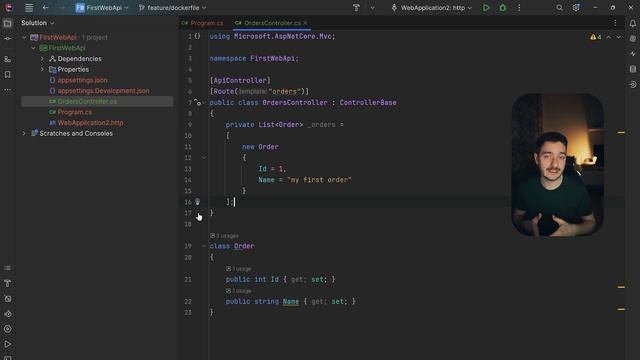Open WebApplication2: http run configuration dropdown
Viewport: 640px width, 360px height.
pyautogui.click(x=431, y=8)
